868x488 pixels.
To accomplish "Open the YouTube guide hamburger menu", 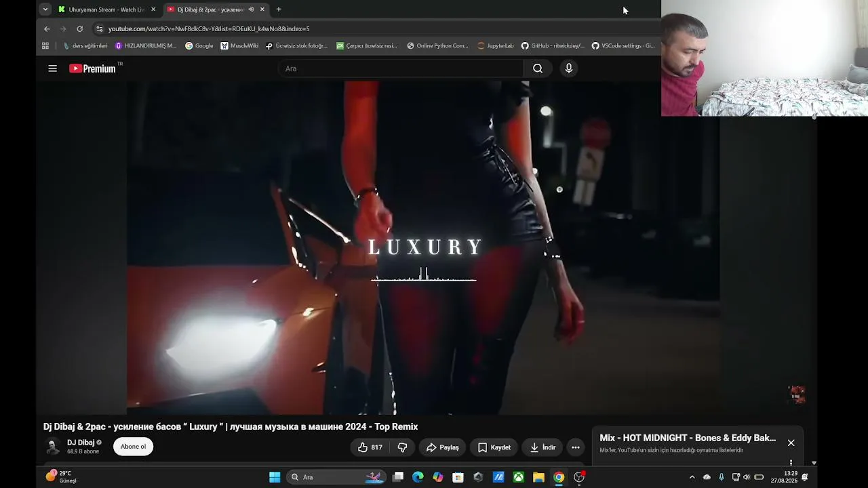I will pos(52,68).
